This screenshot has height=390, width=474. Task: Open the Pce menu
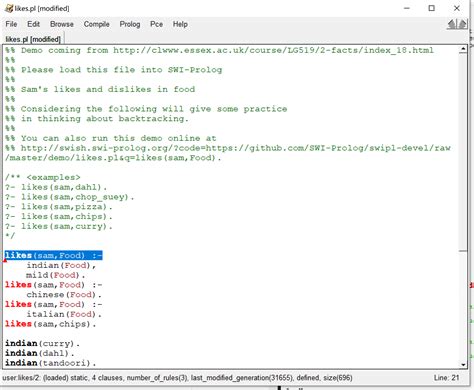tap(156, 24)
